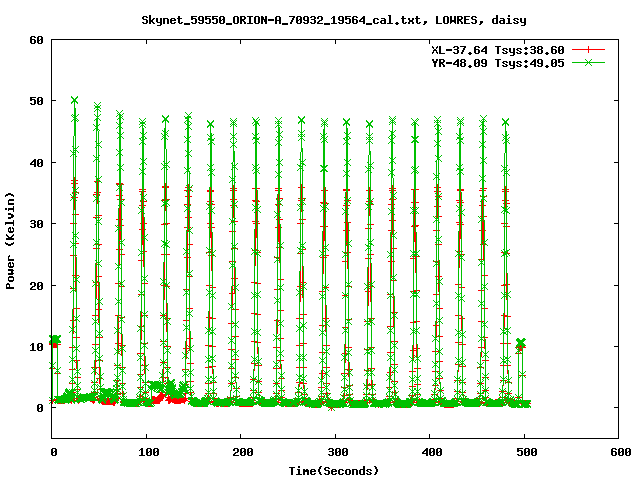Click the green YR legend line sample
Viewport: 640px width, 480px height.
click(x=588, y=62)
